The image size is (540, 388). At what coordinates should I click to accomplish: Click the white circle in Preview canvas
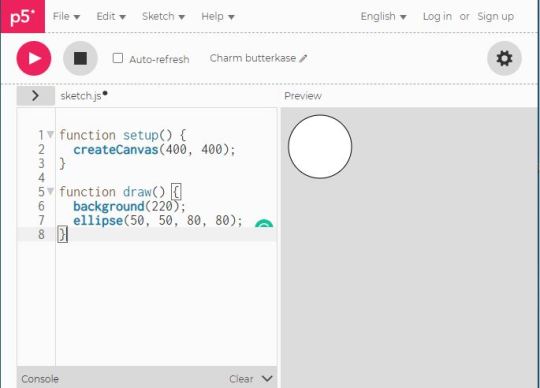tap(320, 147)
